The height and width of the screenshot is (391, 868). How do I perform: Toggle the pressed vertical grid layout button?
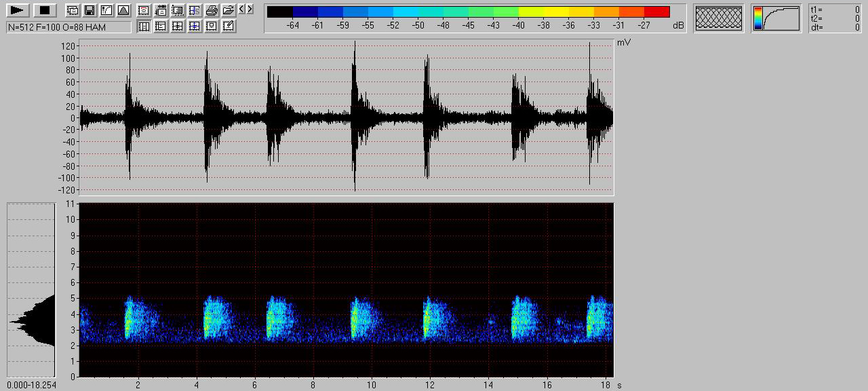pyautogui.click(x=144, y=26)
